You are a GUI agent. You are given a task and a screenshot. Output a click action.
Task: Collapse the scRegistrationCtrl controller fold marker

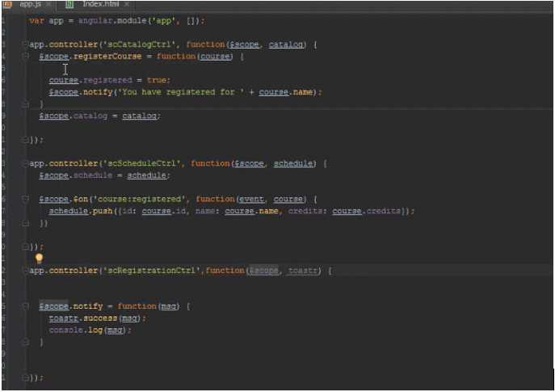(x=25, y=271)
